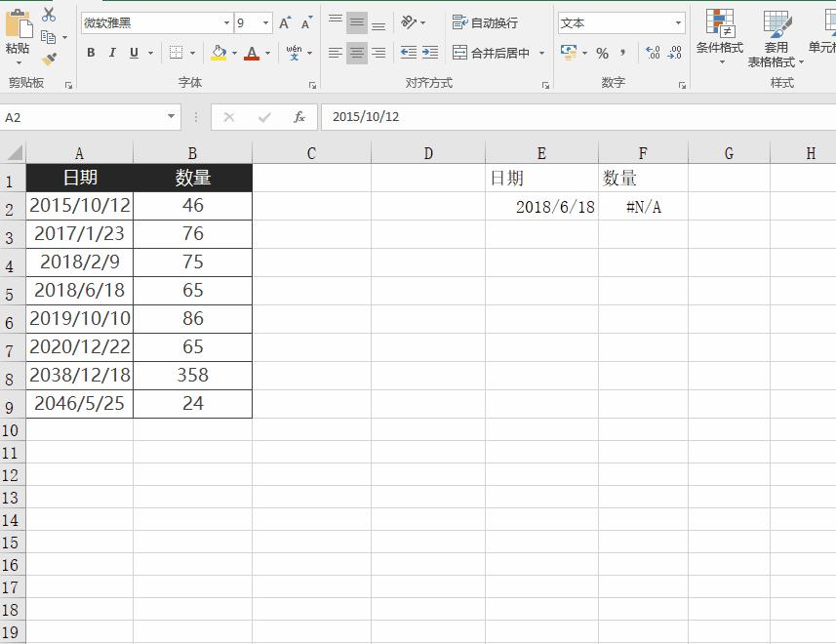Apply percent style
Viewport: 836px width, 644px height.
click(603, 53)
